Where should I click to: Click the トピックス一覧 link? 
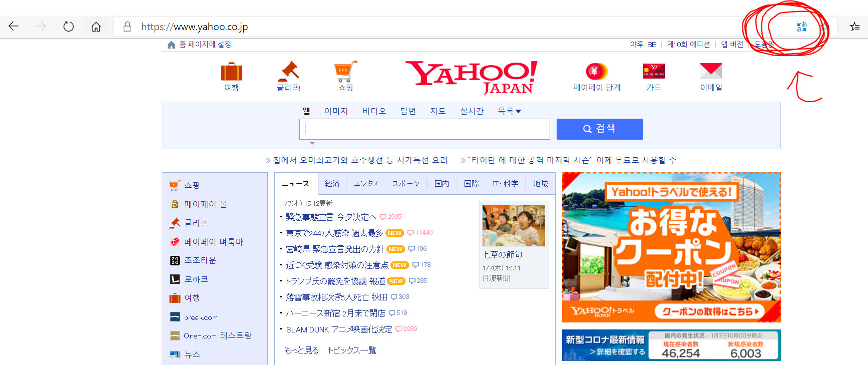[x=352, y=350]
